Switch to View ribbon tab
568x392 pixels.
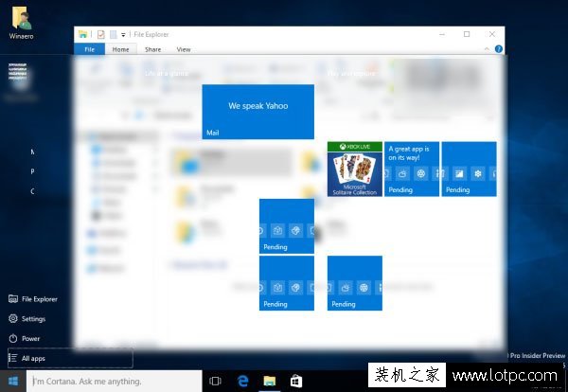click(x=184, y=49)
